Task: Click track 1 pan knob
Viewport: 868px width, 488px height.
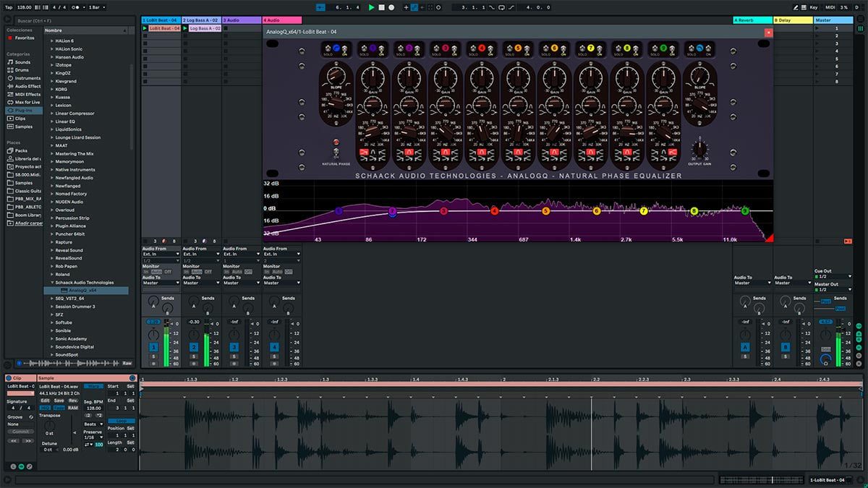Action: point(153,334)
